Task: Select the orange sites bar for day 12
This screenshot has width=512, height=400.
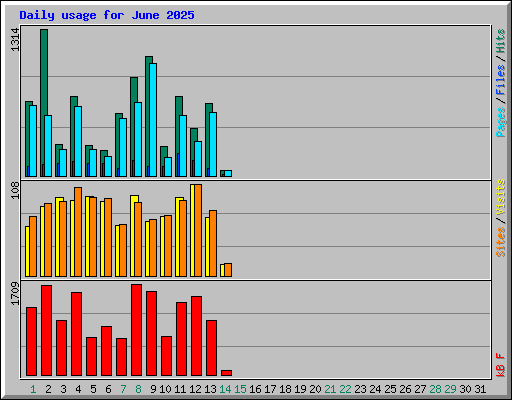Action: pyautogui.click(x=198, y=230)
